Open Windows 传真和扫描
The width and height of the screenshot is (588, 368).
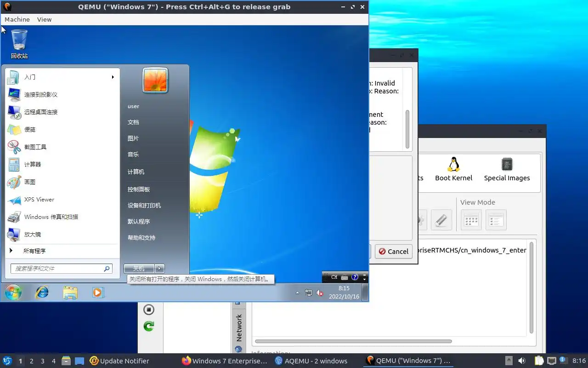point(62,217)
